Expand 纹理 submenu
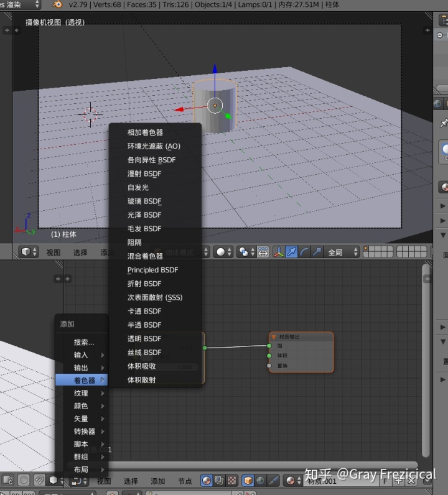The width and height of the screenshot is (448, 495). click(82, 393)
